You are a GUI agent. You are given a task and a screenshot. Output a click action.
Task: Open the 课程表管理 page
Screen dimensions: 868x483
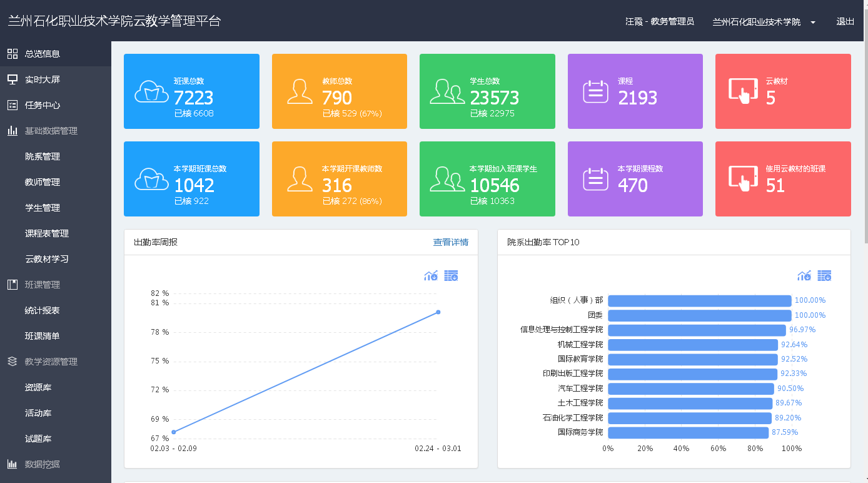click(47, 233)
